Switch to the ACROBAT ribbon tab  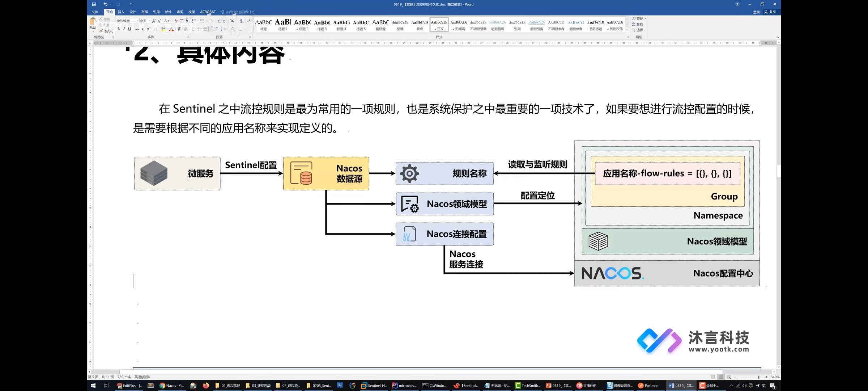(208, 12)
